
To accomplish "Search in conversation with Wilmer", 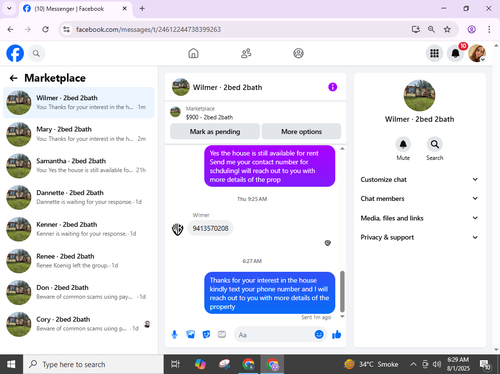I will coord(435,144).
